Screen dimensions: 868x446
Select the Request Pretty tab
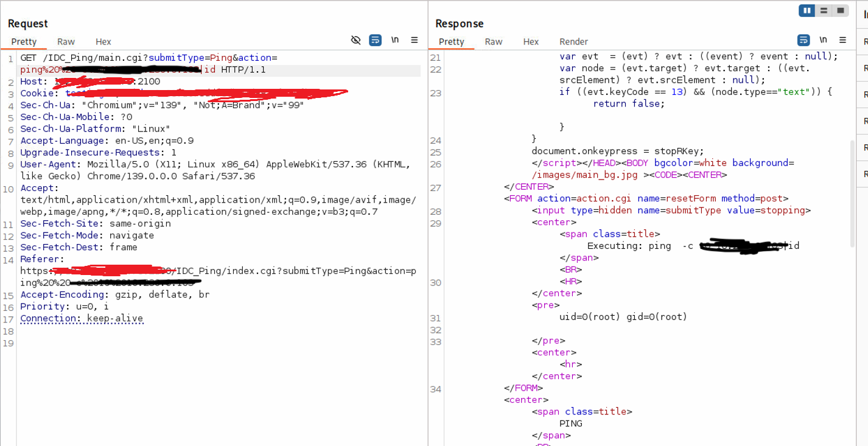(24, 41)
